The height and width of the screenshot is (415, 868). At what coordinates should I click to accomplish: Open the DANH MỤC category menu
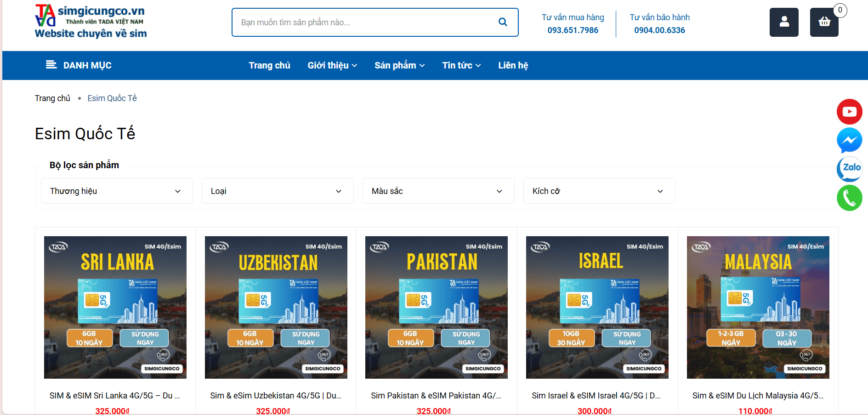coord(79,65)
